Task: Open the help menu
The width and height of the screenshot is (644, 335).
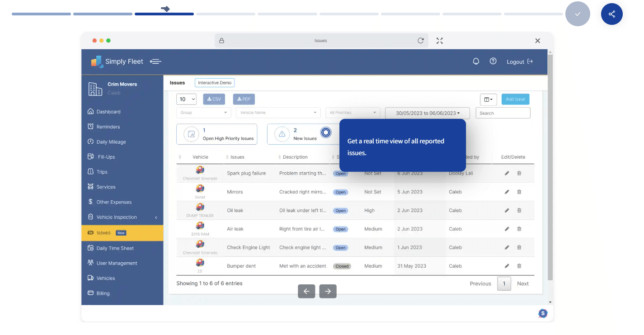Action: [x=493, y=61]
